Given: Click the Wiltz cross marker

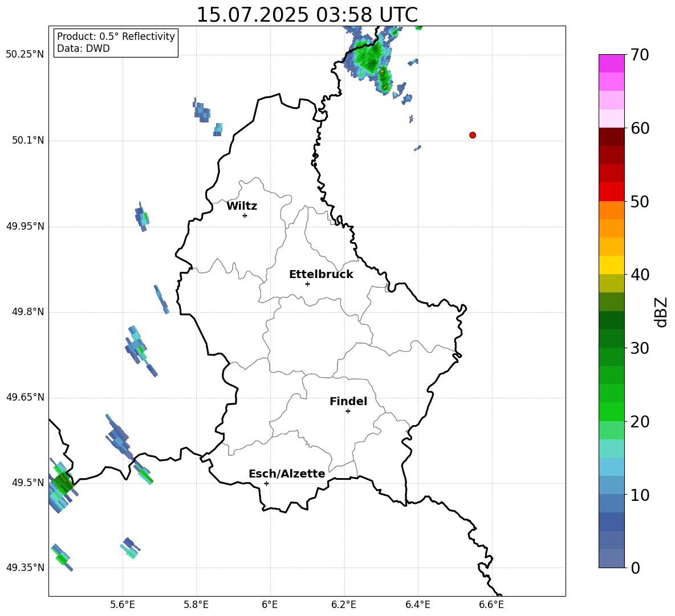Looking at the screenshot, I should point(245,215).
